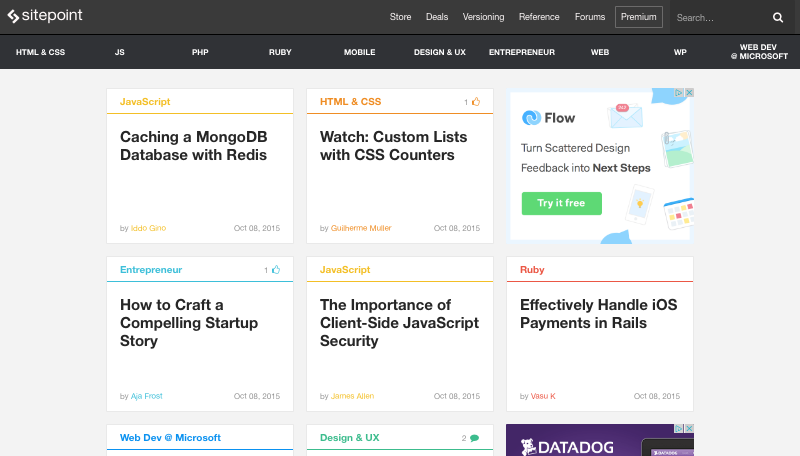Open AdChoices info on Flow ad
800x456 pixels.
click(x=679, y=92)
